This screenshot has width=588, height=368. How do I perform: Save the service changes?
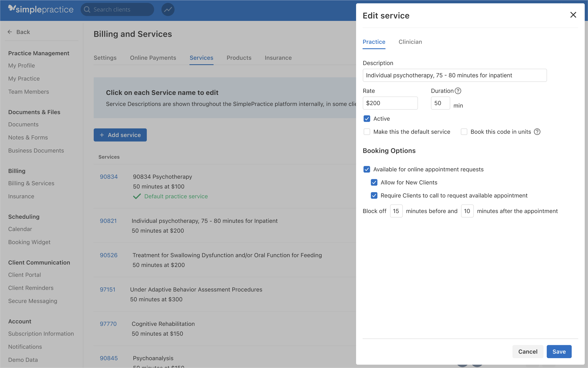tap(559, 352)
